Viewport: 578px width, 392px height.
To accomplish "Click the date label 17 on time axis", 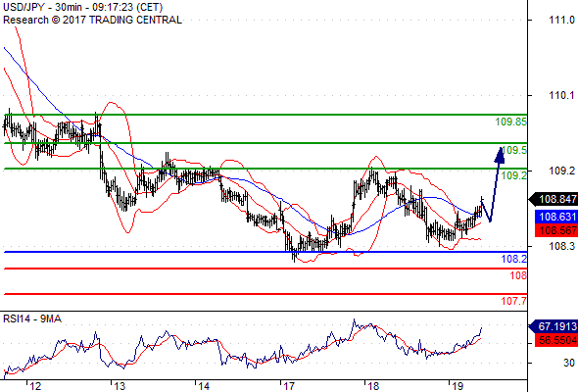I will (x=289, y=386).
